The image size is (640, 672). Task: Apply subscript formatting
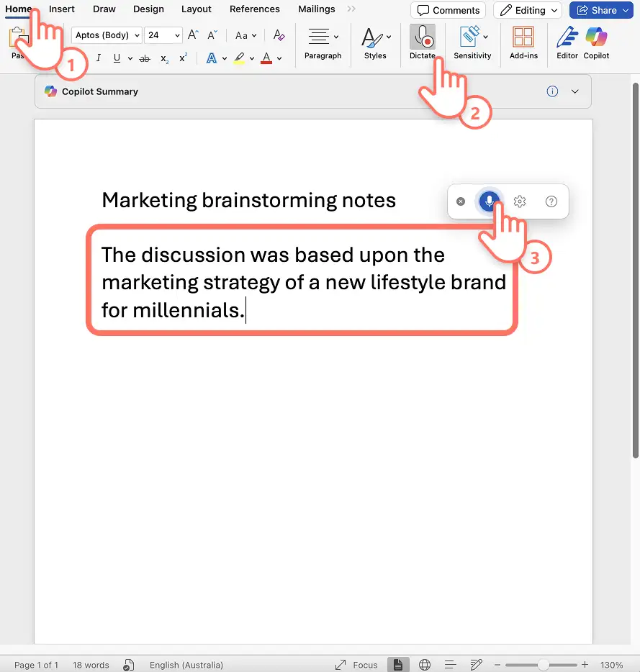165,59
